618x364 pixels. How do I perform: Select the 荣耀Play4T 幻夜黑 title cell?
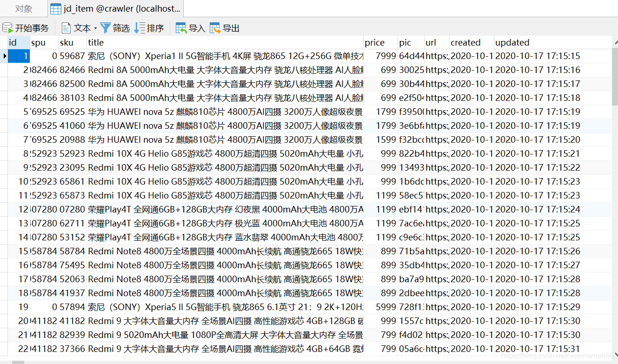click(x=225, y=210)
